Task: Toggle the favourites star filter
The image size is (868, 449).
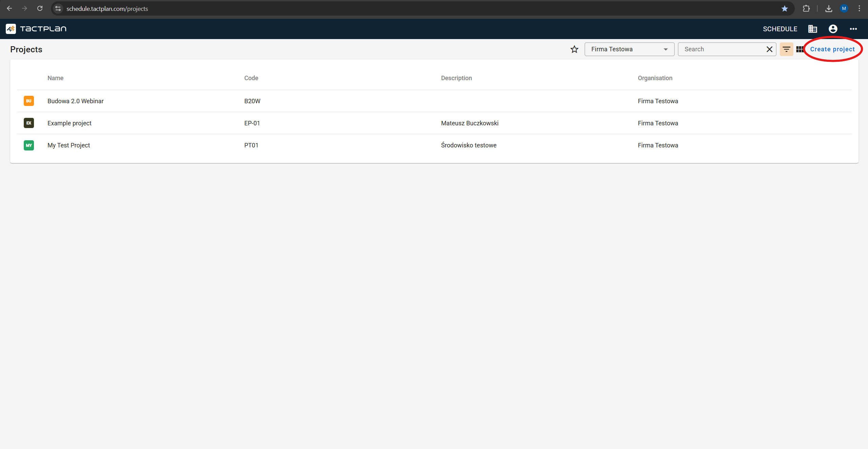Action: [574, 49]
